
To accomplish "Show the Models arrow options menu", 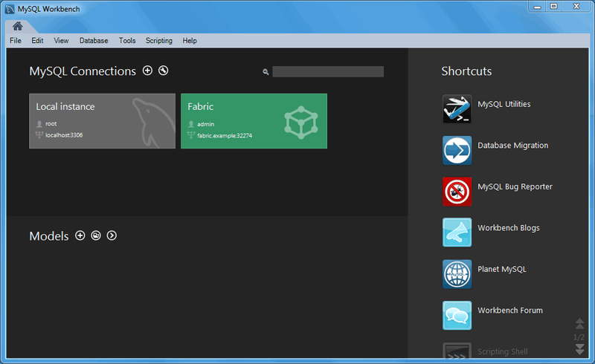I will click(x=112, y=235).
